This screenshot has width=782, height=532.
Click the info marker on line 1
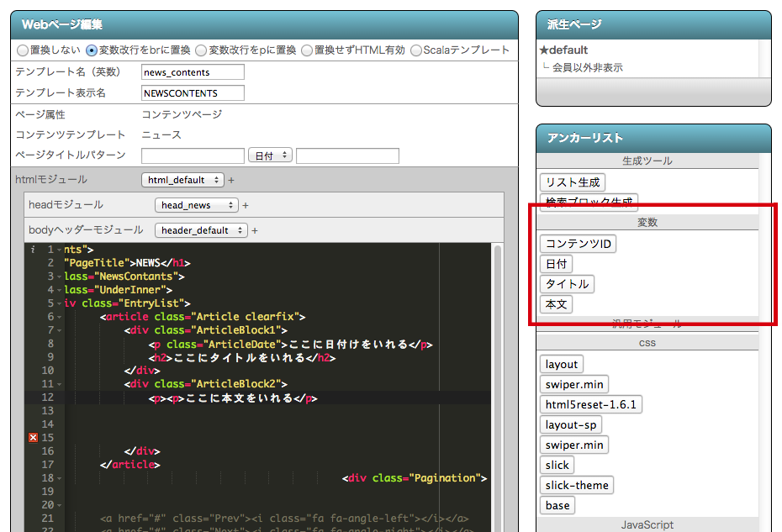coord(33,250)
